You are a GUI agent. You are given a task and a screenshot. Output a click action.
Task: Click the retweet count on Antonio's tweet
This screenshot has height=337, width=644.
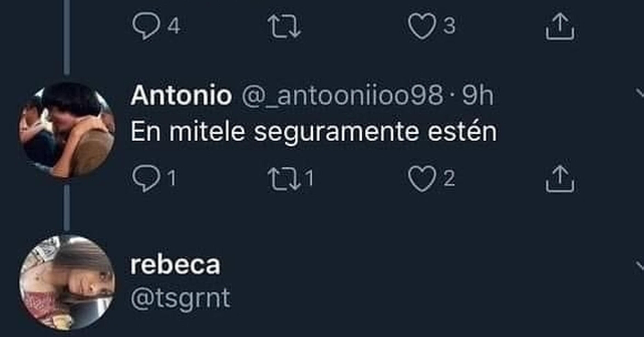pyautogui.click(x=310, y=178)
